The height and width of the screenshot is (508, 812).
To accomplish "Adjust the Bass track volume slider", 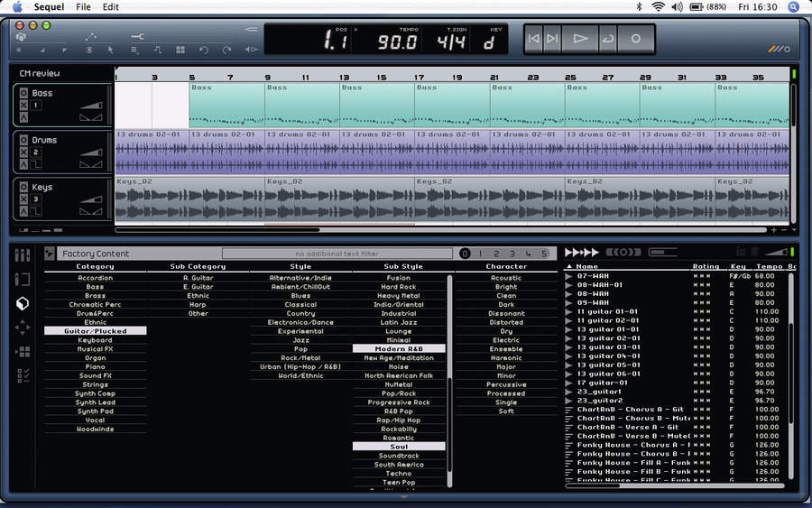I will click(91, 106).
